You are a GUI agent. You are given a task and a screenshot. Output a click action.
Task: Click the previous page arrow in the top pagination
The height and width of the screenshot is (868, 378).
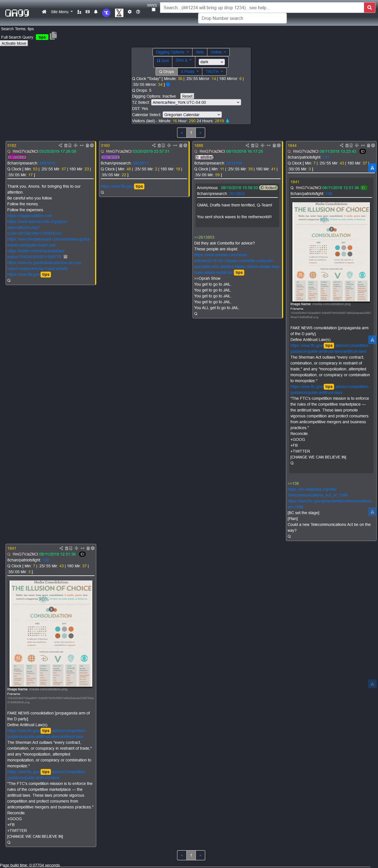182,133
